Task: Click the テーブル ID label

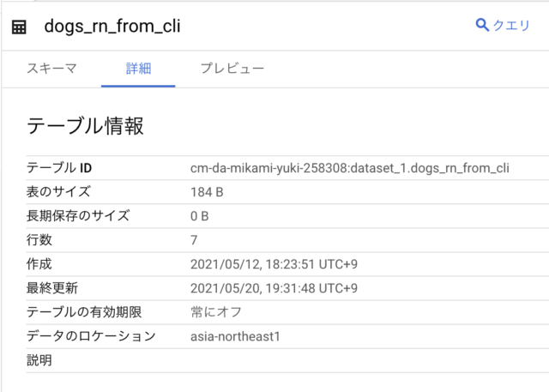Action: tap(59, 168)
